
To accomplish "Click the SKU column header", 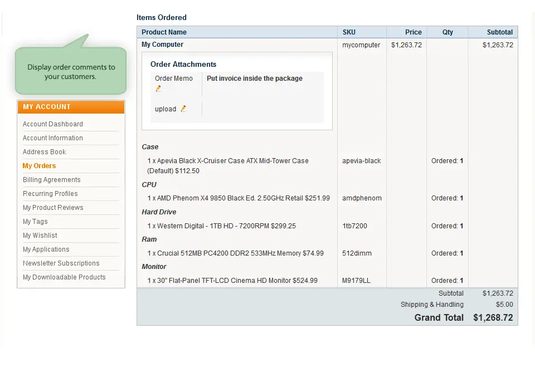I will coord(349,32).
